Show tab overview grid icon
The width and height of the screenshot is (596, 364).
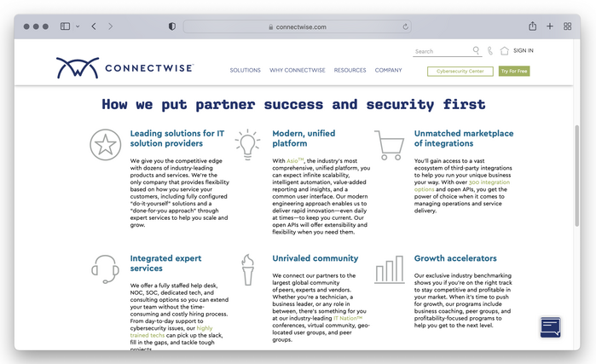[568, 26]
